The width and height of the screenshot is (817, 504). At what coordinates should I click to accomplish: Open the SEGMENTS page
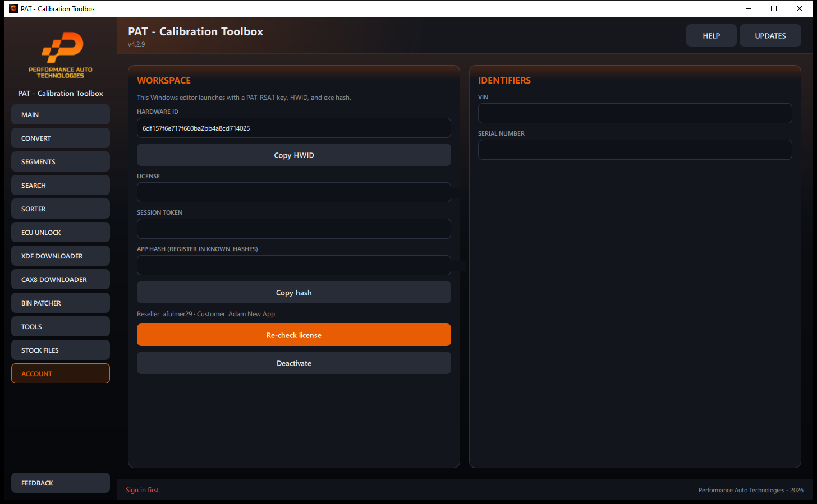(x=61, y=161)
